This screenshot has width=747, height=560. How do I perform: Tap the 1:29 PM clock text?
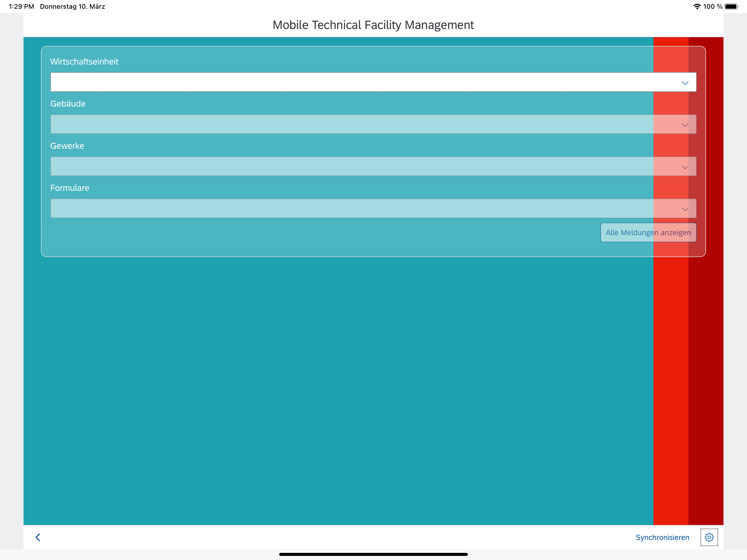point(21,6)
